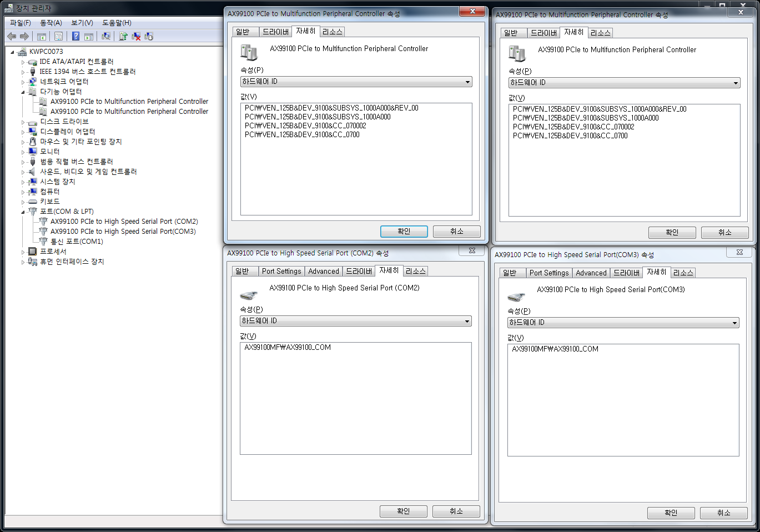The height and width of the screenshot is (532, 760).
Task: Expand the 프로세서 node
Action: coord(23,252)
